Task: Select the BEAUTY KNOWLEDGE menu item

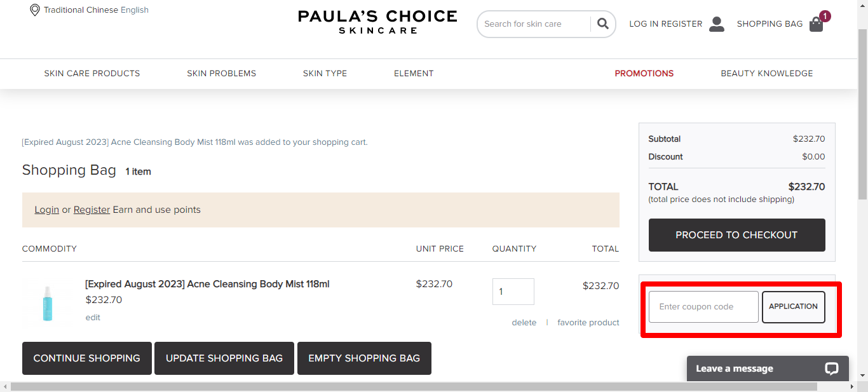Action: 766,73
